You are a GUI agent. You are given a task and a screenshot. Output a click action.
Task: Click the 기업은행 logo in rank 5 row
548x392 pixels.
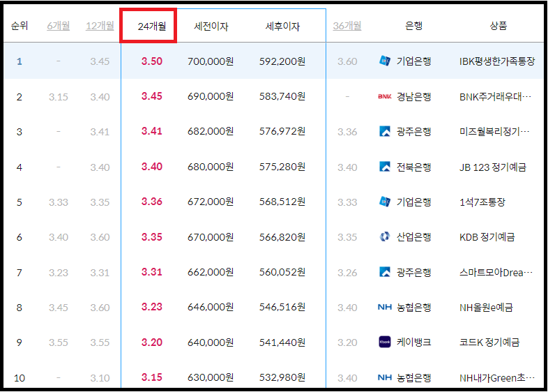pyautogui.click(x=385, y=202)
